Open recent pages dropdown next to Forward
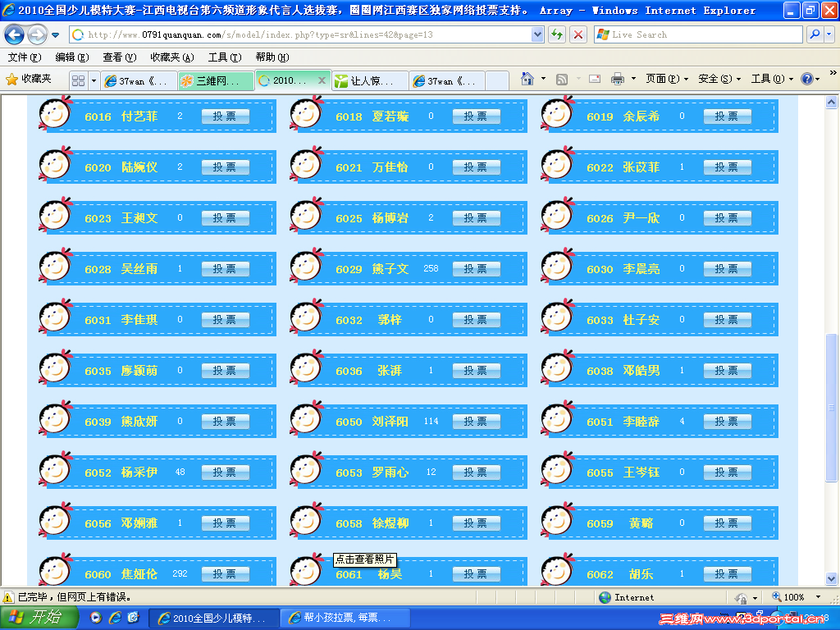840x630 pixels. click(55, 35)
